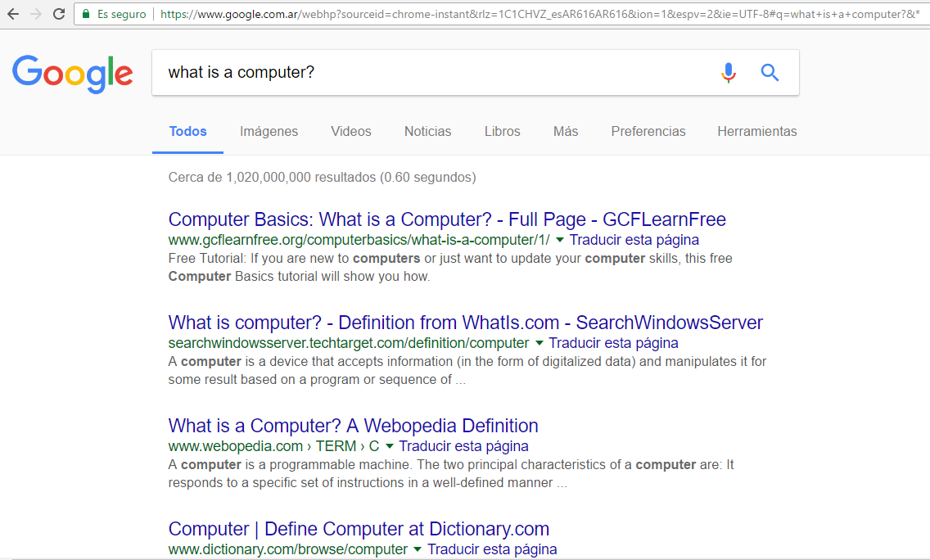930x560 pixels.
Task: Click the 'Free Tutorial: If you are new' snippet
Action: (x=450, y=268)
